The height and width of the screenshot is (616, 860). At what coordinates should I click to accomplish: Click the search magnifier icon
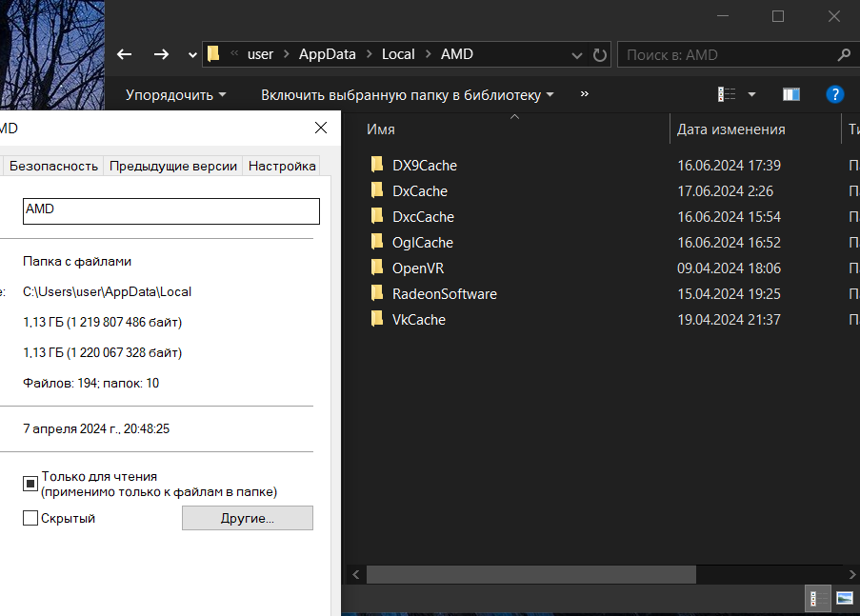[843, 54]
